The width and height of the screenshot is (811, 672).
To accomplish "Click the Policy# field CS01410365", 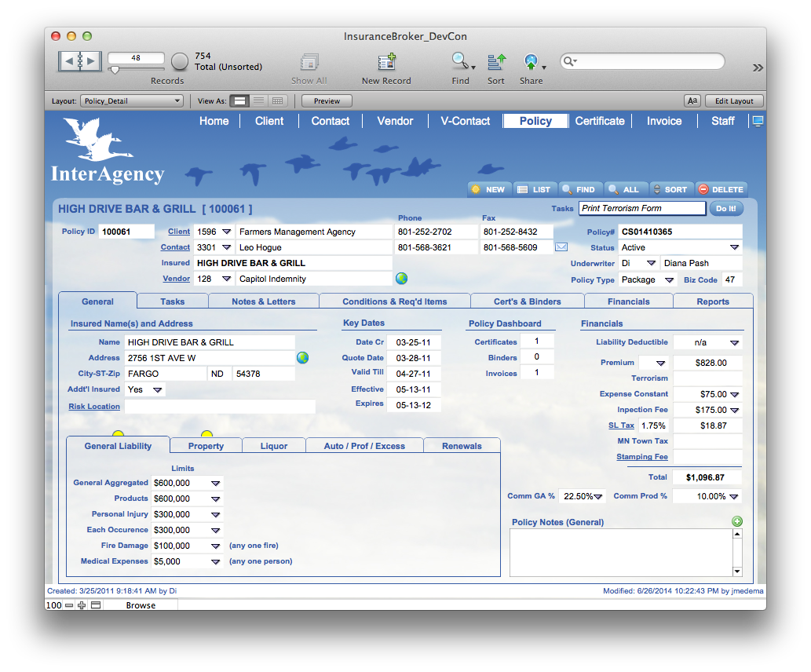I will click(x=679, y=232).
